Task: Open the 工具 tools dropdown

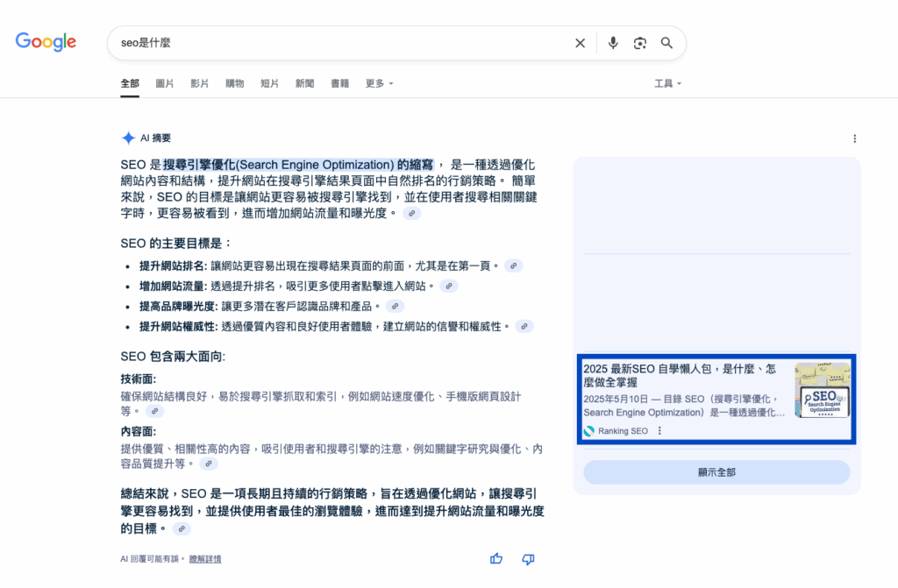Action: [x=667, y=83]
